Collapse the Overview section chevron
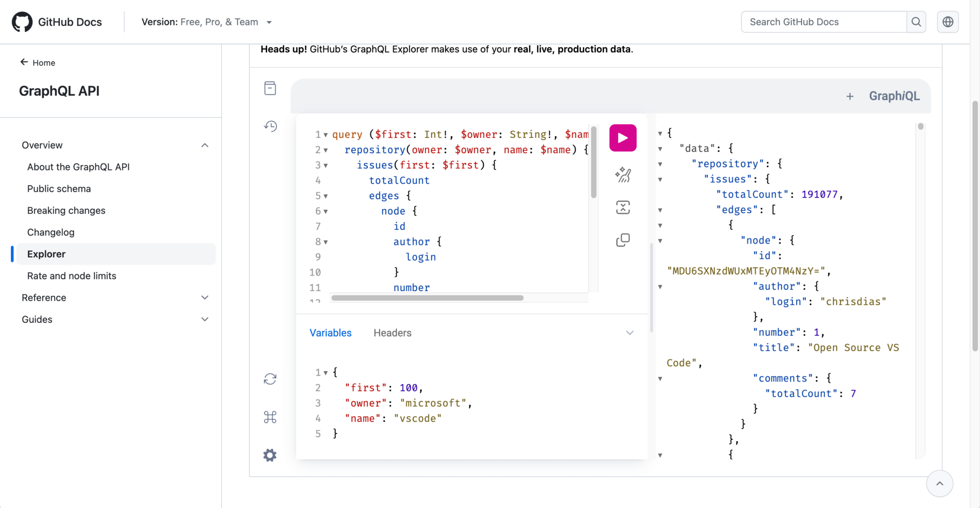 205,145
